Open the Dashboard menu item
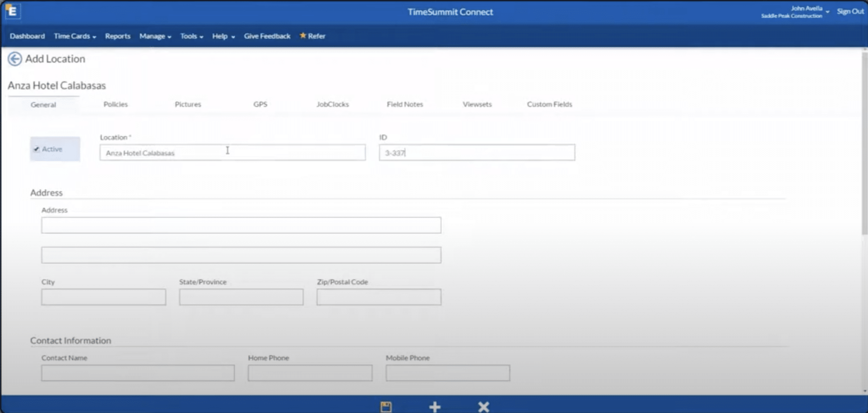 [x=27, y=36]
